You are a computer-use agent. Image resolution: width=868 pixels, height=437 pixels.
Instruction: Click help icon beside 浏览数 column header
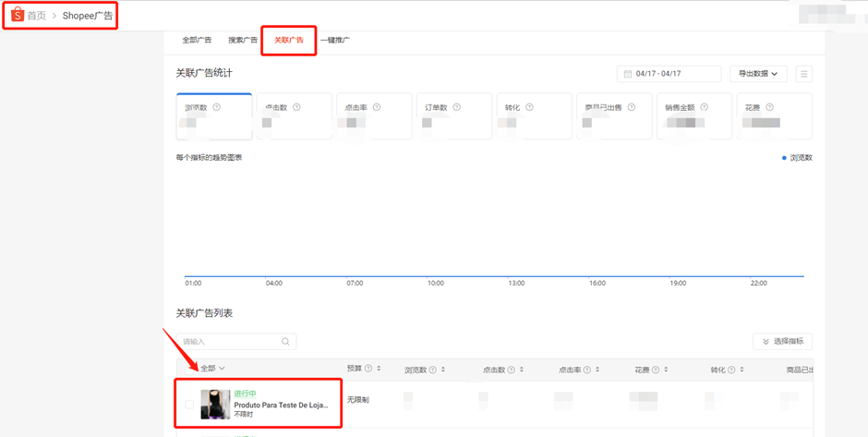(x=433, y=370)
